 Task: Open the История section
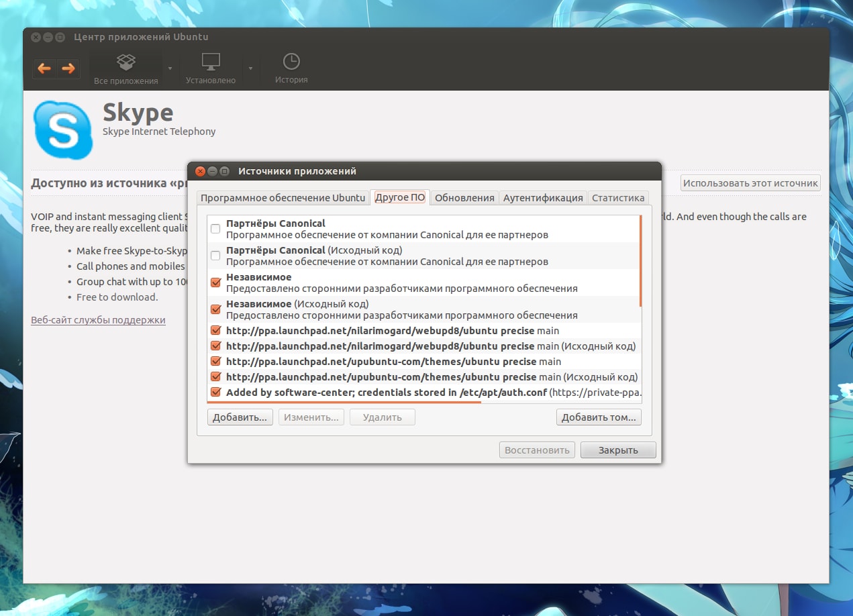[x=291, y=69]
